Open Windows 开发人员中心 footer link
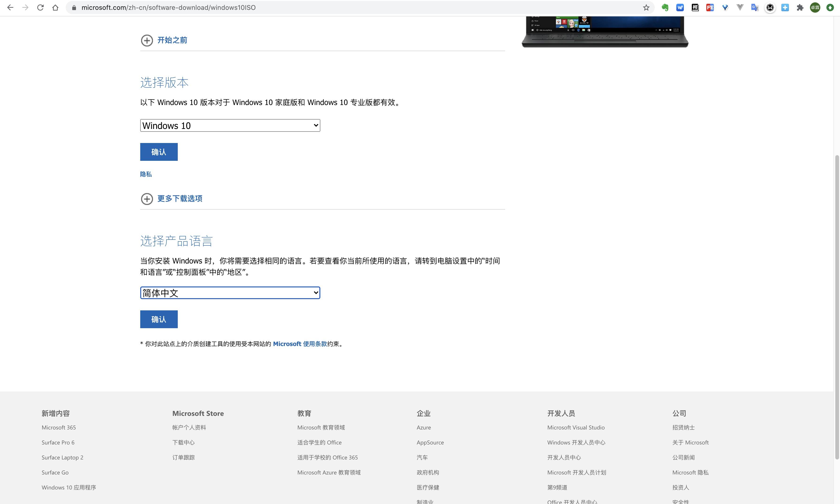The height and width of the screenshot is (504, 840). click(x=576, y=443)
